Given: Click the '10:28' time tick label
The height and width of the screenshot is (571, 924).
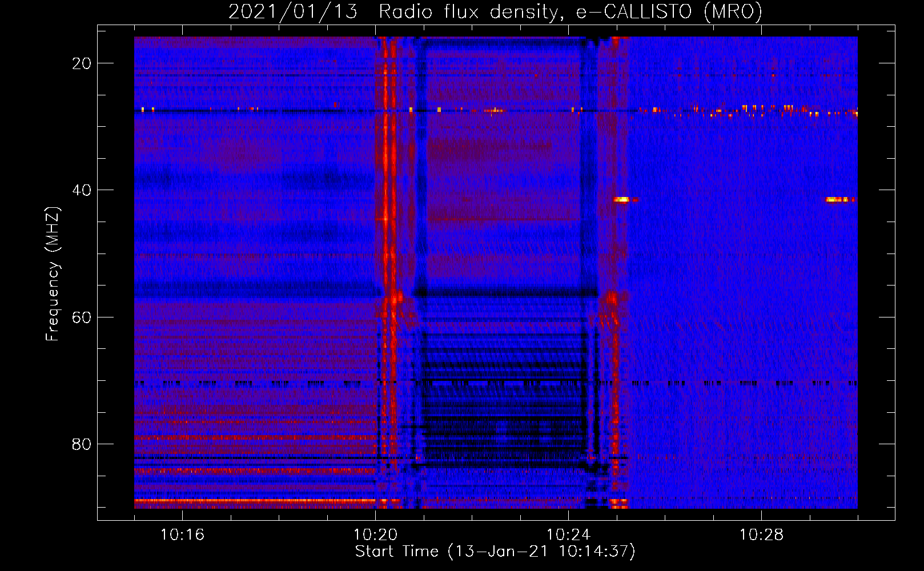Looking at the screenshot, I should coord(761,535).
